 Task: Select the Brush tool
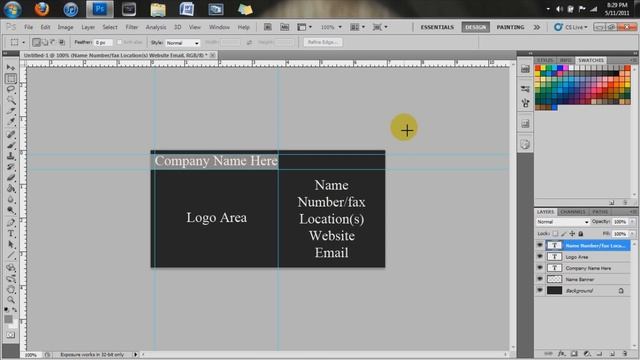click(x=11, y=145)
